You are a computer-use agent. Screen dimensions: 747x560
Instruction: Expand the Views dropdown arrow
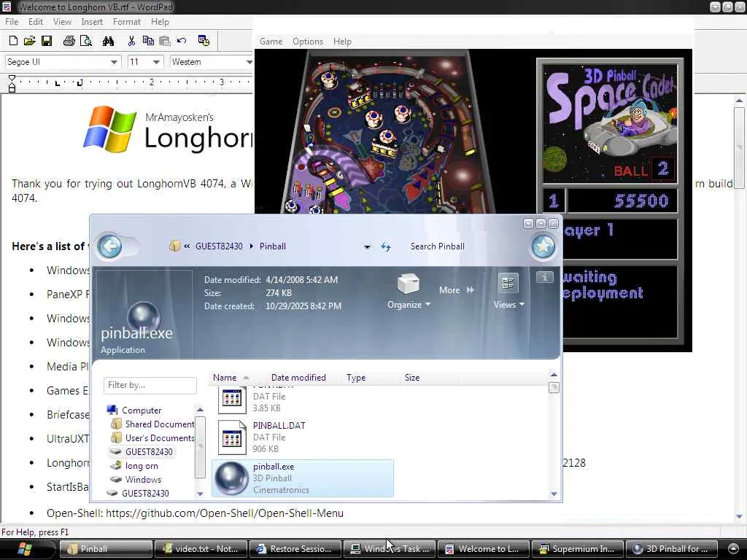tap(522, 305)
